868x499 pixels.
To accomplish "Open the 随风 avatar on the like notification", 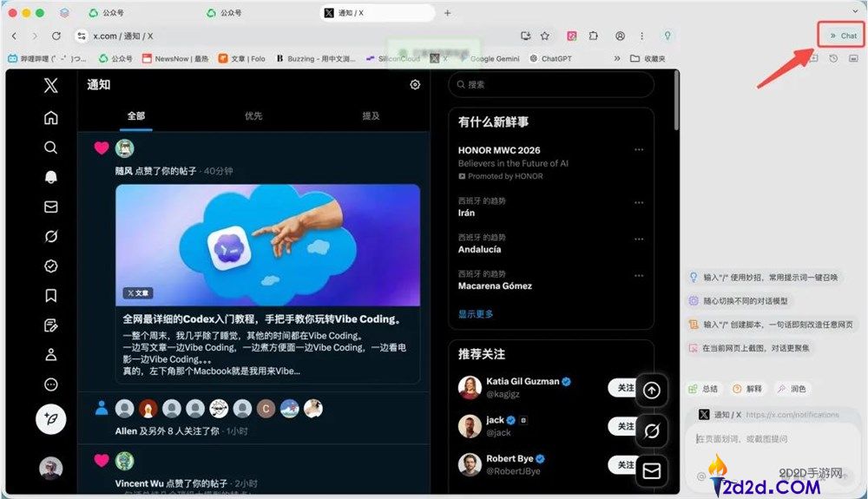I will pyautogui.click(x=124, y=148).
